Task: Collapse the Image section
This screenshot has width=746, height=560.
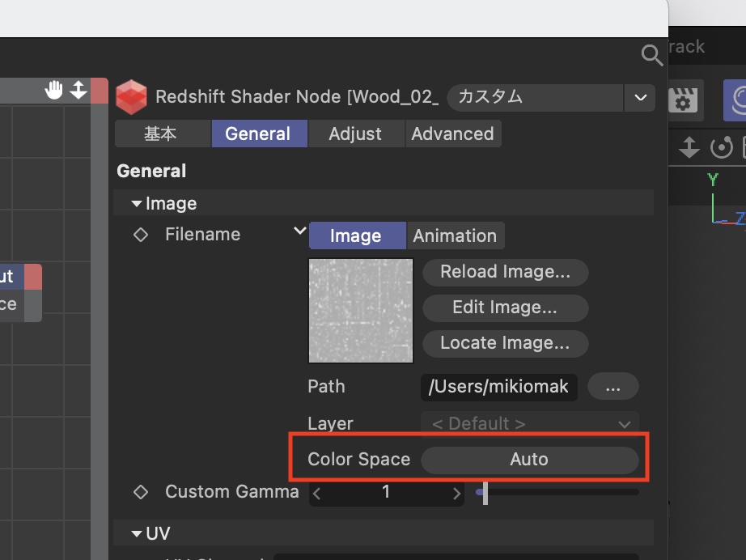Action: (x=138, y=204)
